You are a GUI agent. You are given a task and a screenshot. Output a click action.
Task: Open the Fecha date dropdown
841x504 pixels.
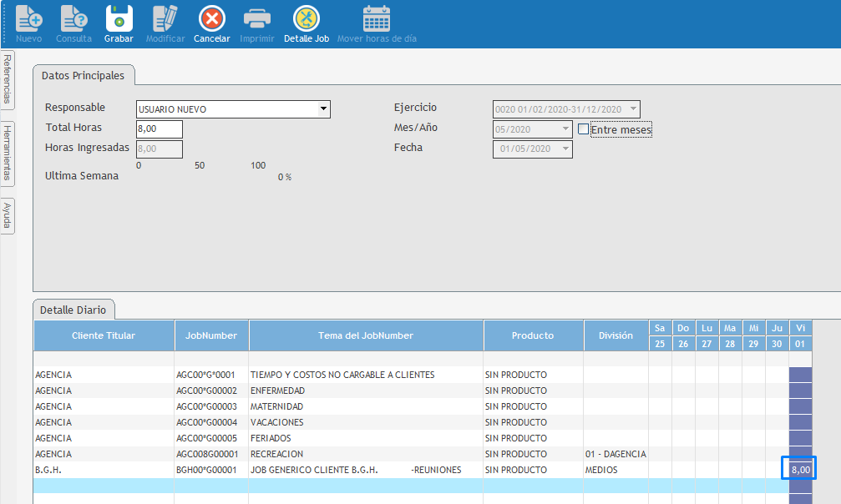click(x=565, y=149)
